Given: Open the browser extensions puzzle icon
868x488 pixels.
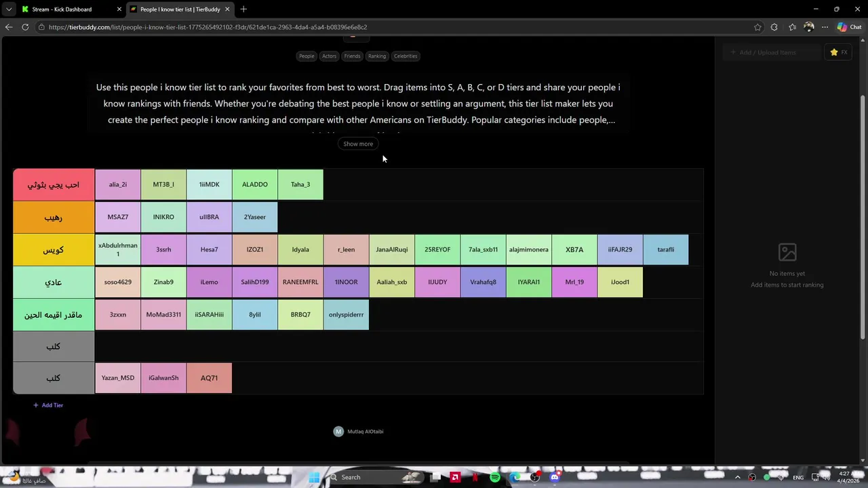Looking at the screenshot, I should (x=774, y=27).
